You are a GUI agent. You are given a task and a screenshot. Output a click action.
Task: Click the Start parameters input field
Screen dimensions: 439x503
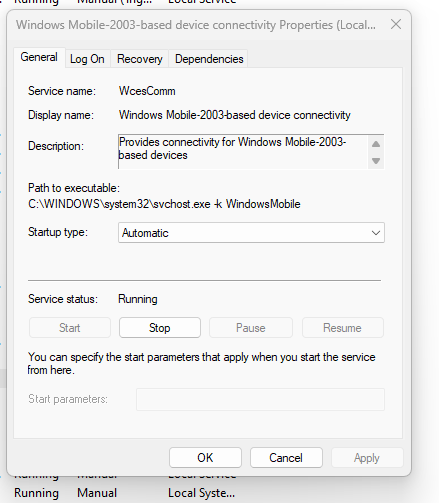coord(260,399)
